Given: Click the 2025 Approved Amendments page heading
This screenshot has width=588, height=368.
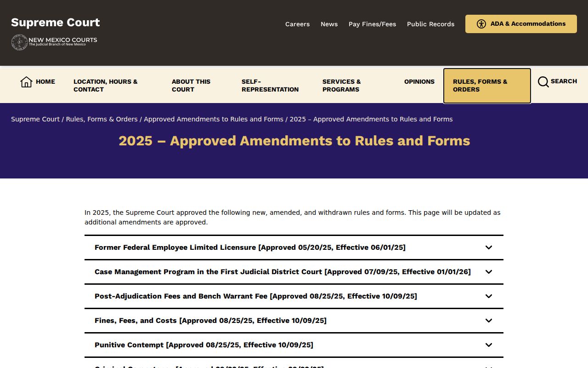Looking at the screenshot, I should (294, 141).
